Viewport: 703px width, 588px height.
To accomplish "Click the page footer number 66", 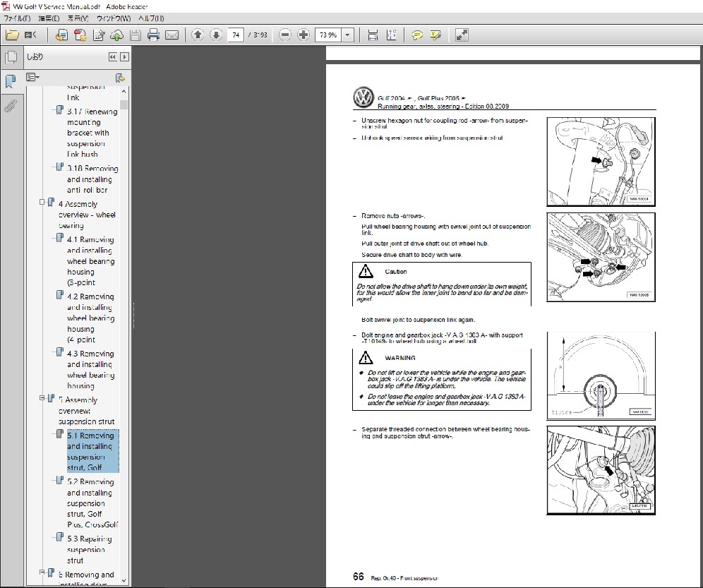I will (x=359, y=576).
